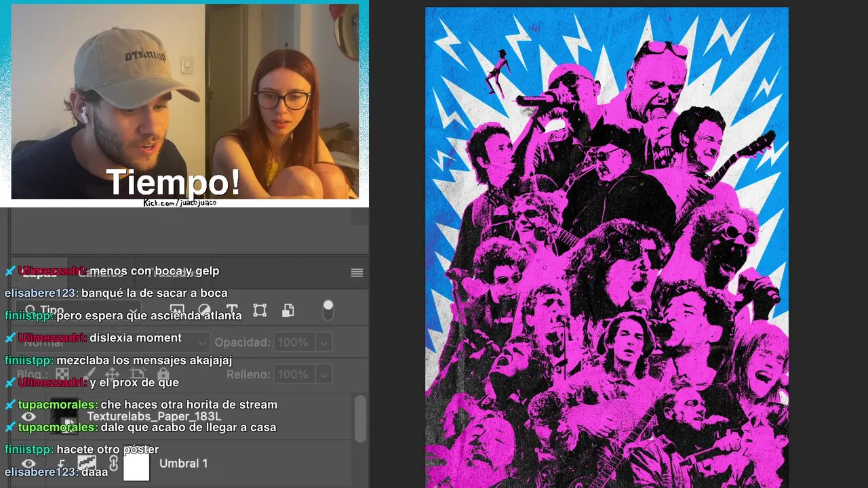Click the Umbral 1 mask link icon
This screenshot has width=868, height=488.
tap(113, 464)
